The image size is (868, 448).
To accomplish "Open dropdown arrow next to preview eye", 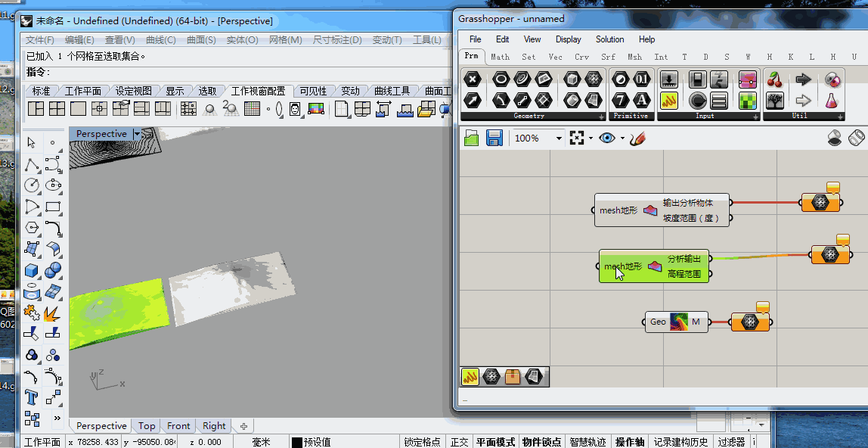I will [623, 138].
